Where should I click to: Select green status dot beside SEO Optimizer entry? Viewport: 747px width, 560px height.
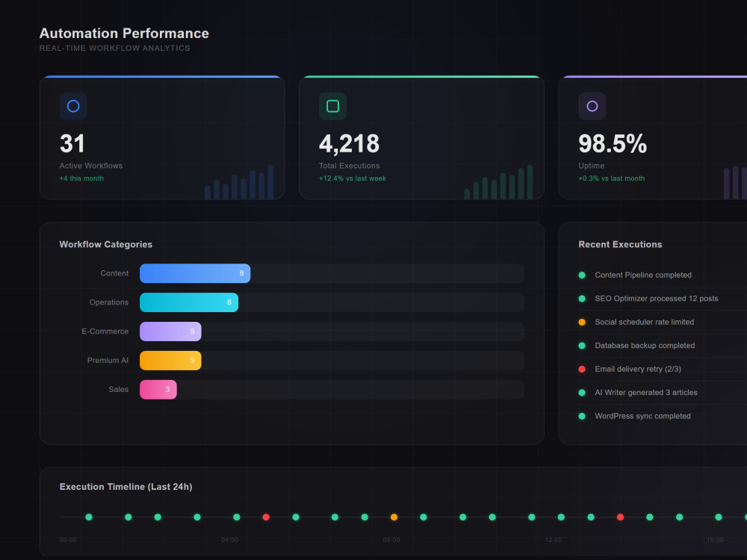click(x=582, y=299)
